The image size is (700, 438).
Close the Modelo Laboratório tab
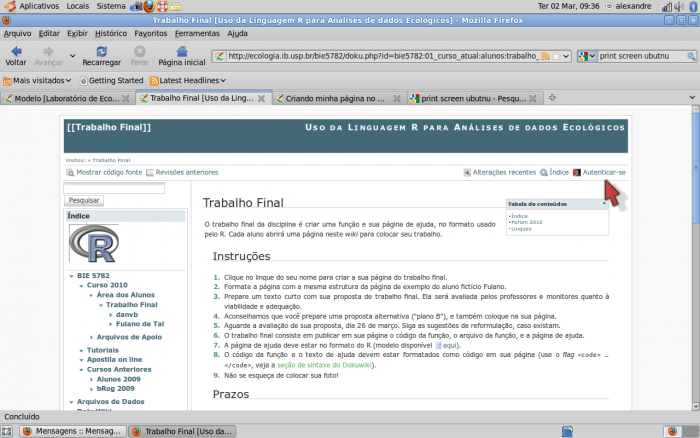126,98
